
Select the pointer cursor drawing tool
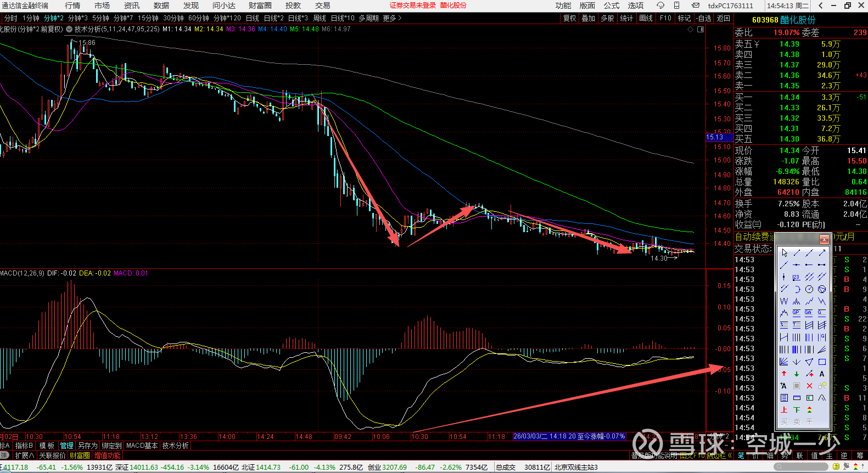click(x=784, y=253)
